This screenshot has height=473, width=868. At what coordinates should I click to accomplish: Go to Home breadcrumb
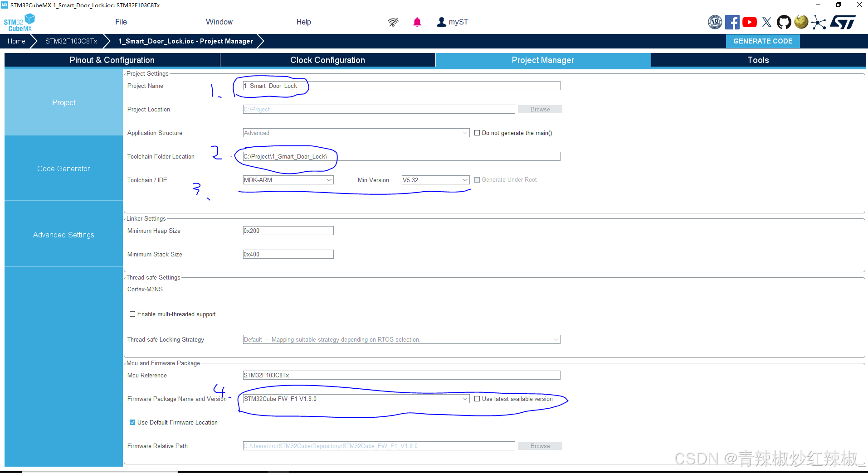pyautogui.click(x=16, y=41)
